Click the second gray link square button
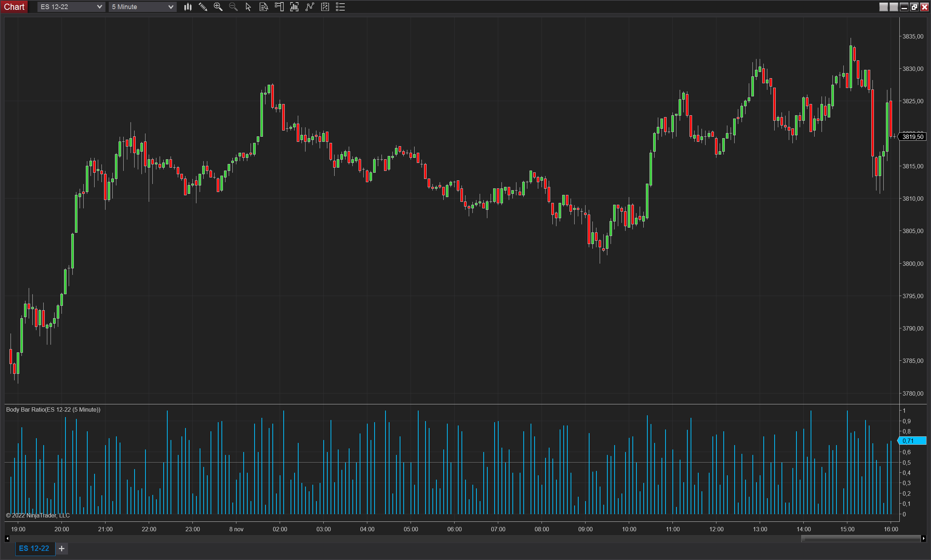Viewport: 931px width, 560px height. (894, 7)
